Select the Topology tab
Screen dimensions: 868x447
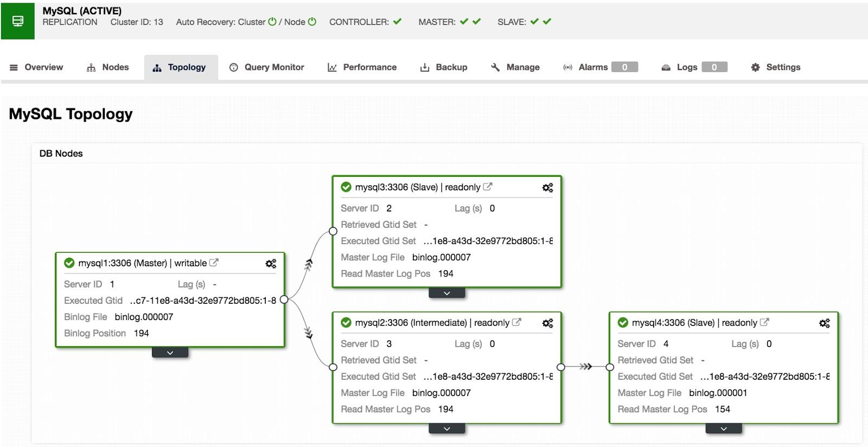click(x=181, y=67)
